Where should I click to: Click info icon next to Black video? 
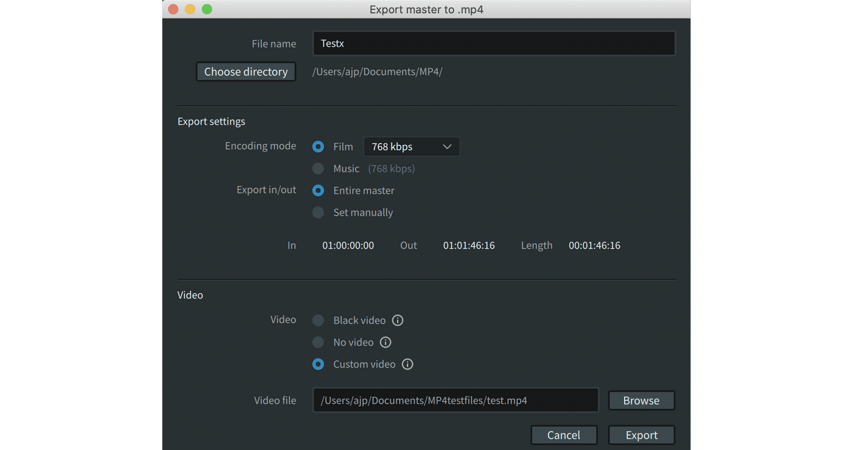[x=397, y=320]
